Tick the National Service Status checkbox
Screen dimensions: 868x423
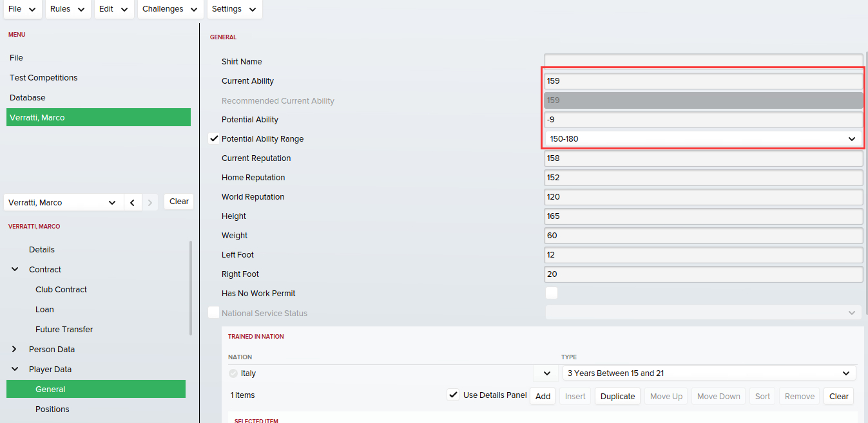(x=214, y=313)
